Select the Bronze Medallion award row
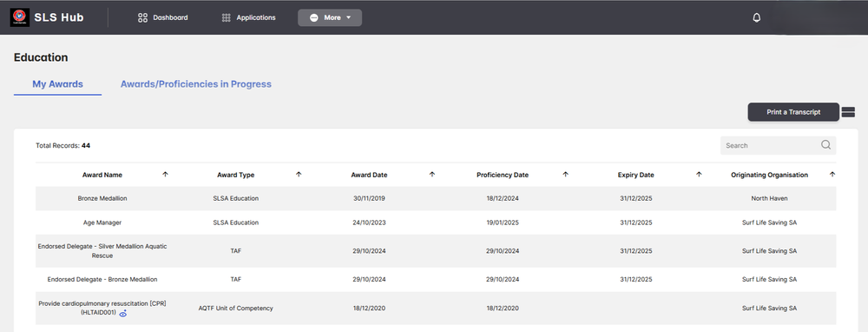This screenshot has width=868, height=332. click(x=436, y=198)
